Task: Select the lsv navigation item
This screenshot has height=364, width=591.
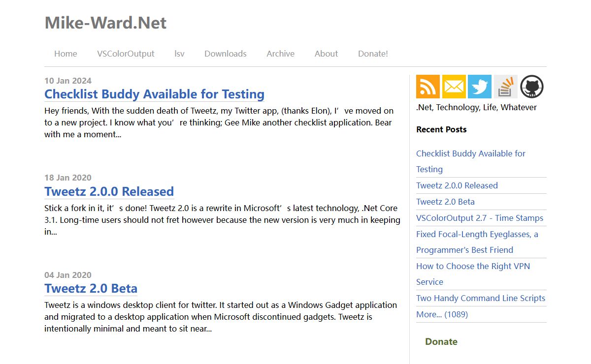Action: coord(179,54)
